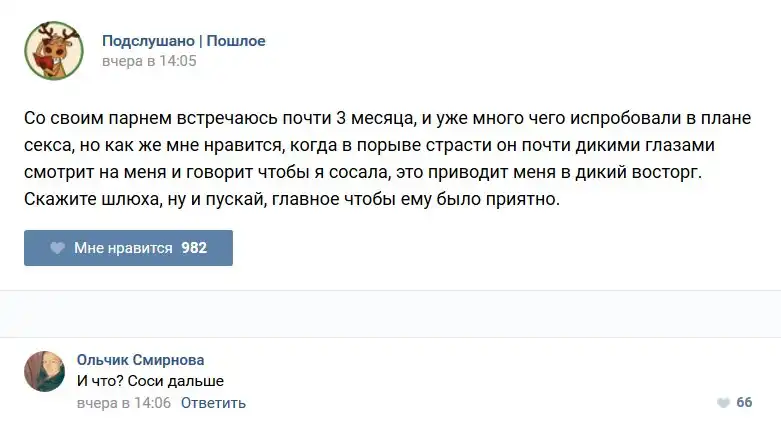The height and width of the screenshot is (421, 781).
Task: Click the heart icon inside "Мне нравится"
Action: click(x=58, y=248)
